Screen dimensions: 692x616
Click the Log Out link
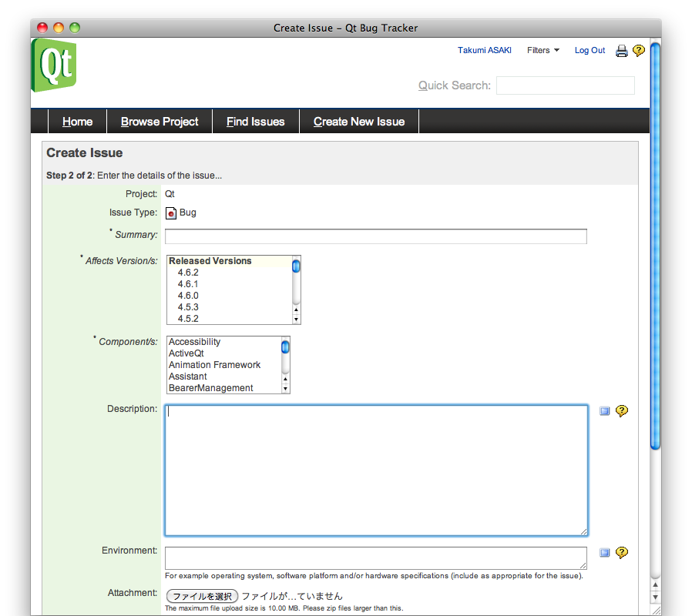point(590,51)
